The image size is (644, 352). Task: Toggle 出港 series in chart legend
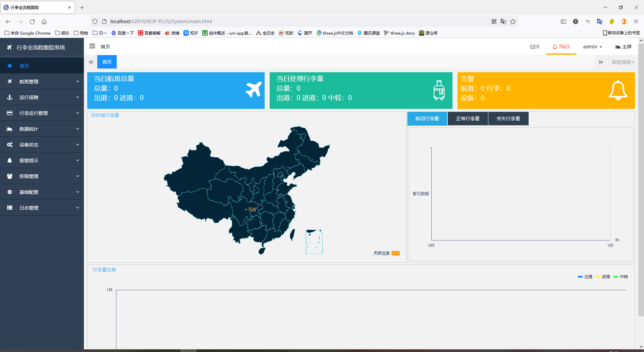pos(585,277)
